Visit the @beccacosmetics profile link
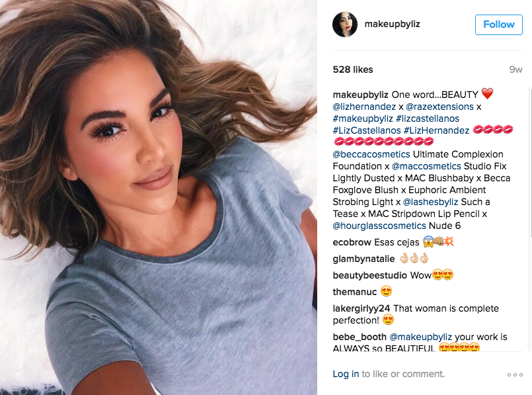This screenshot has width=532, height=395. (x=371, y=154)
